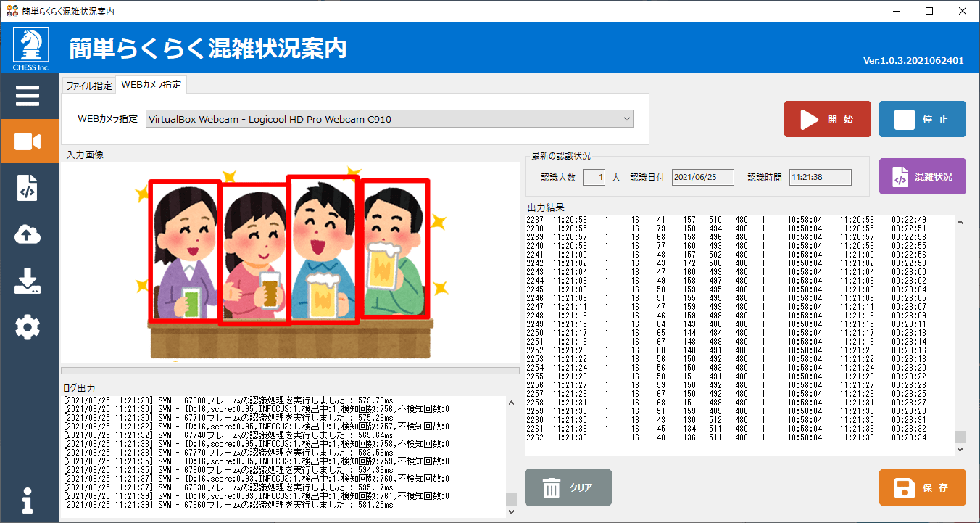Image resolution: width=980 pixels, height=523 pixels.
Task: Open the cloud upload sidebar icon
Action: point(28,234)
